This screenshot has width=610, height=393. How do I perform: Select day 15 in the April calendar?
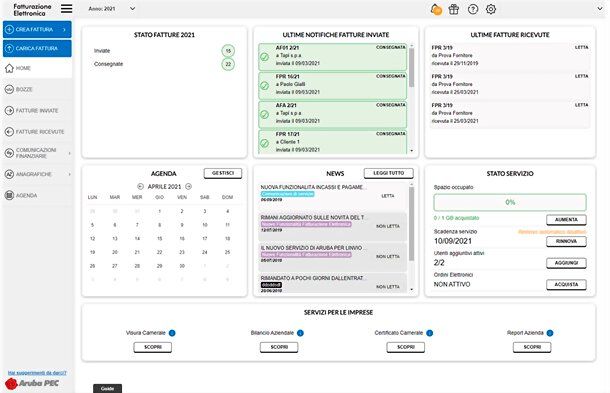tap(160, 239)
